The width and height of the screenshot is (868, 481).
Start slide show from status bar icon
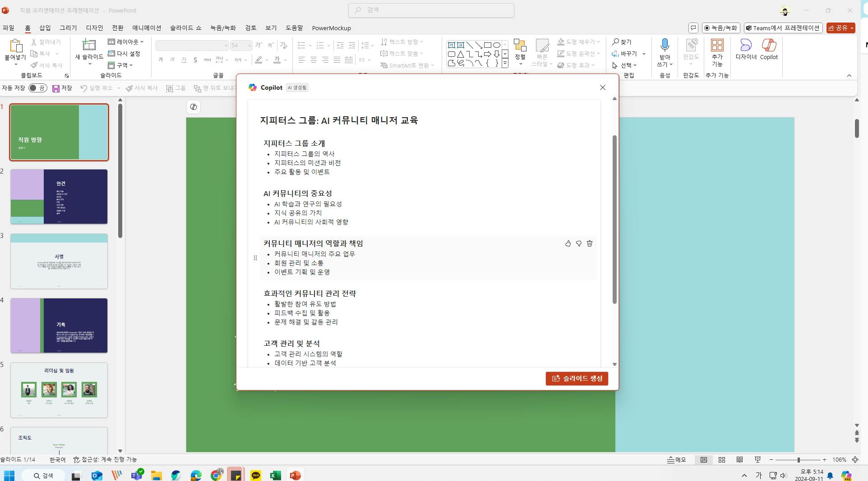pyautogui.click(x=758, y=460)
